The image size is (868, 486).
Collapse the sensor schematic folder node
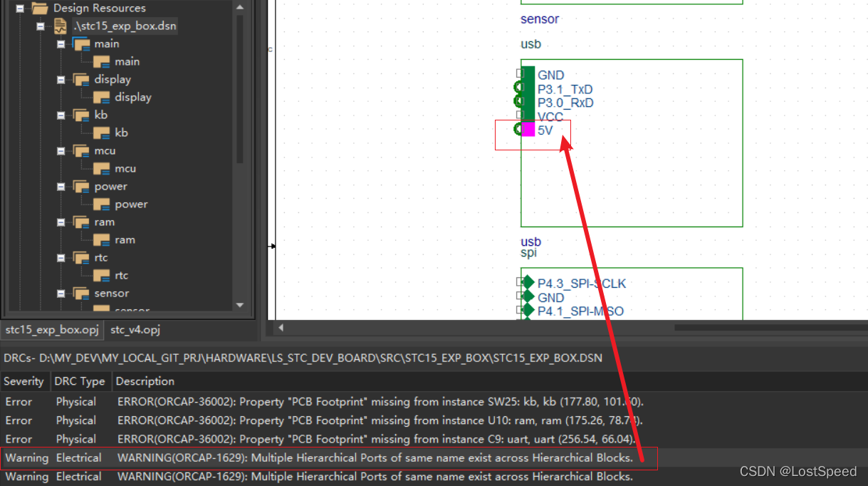pos(61,294)
